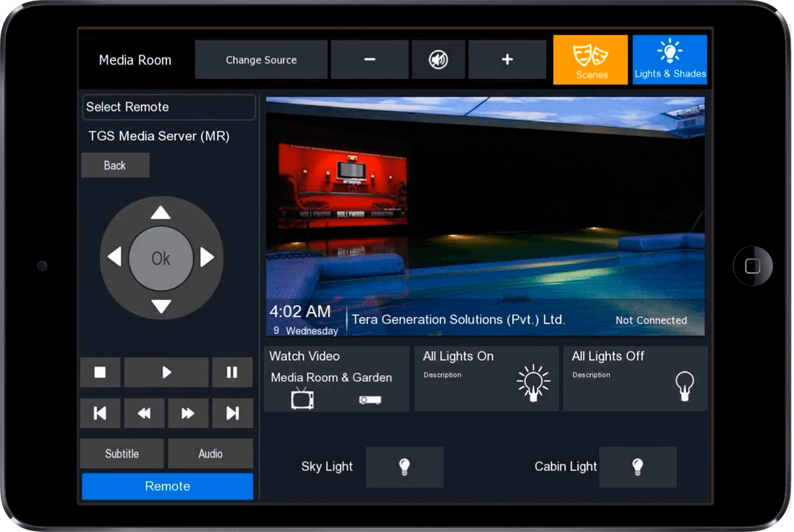
Task: Rewind the current media
Action: [144, 414]
